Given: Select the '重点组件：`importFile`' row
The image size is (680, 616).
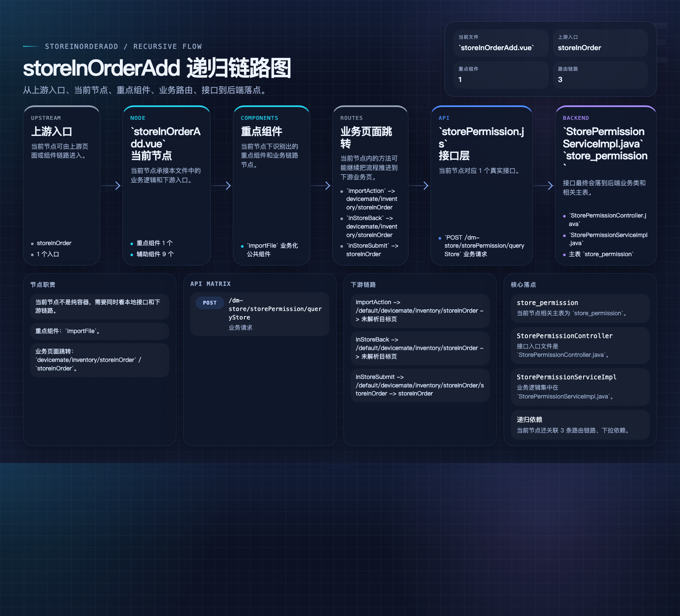Looking at the screenshot, I should point(99,331).
